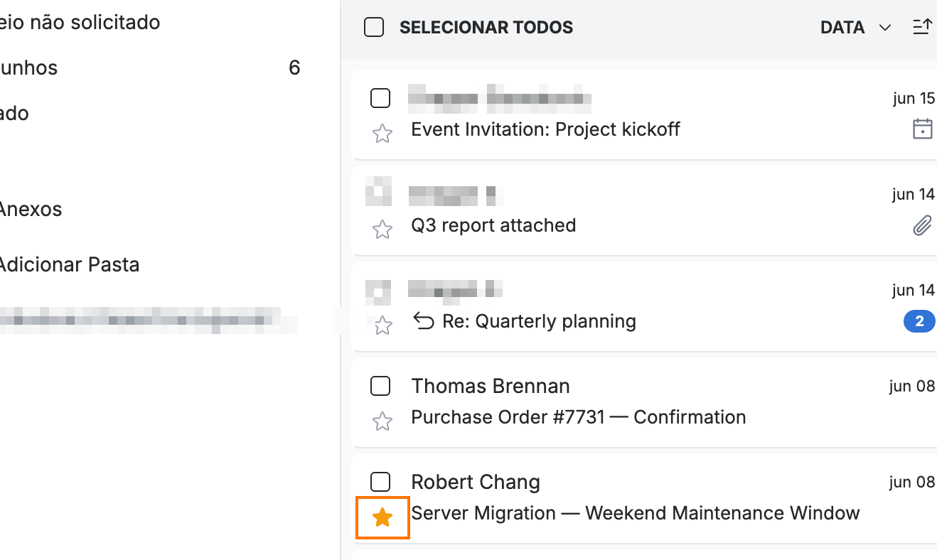This screenshot has width=937, height=560.
Task: Star the Q3 report attached email
Action: coord(382,230)
